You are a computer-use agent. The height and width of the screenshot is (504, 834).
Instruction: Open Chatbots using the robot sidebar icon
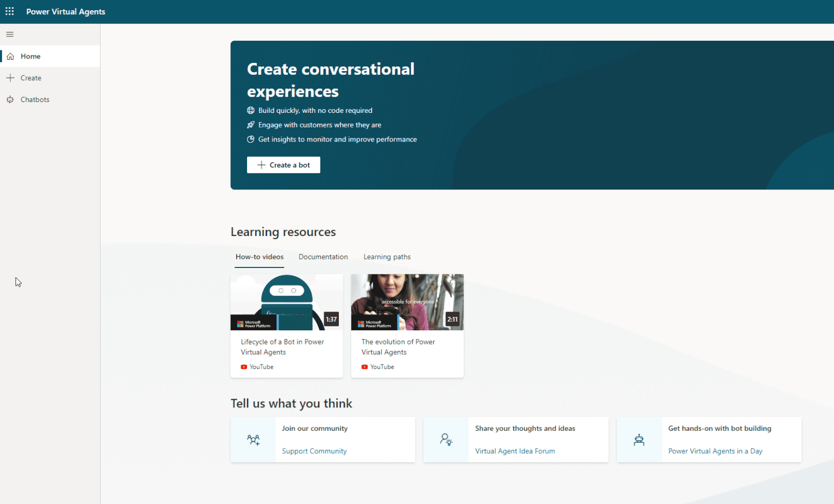coord(10,99)
